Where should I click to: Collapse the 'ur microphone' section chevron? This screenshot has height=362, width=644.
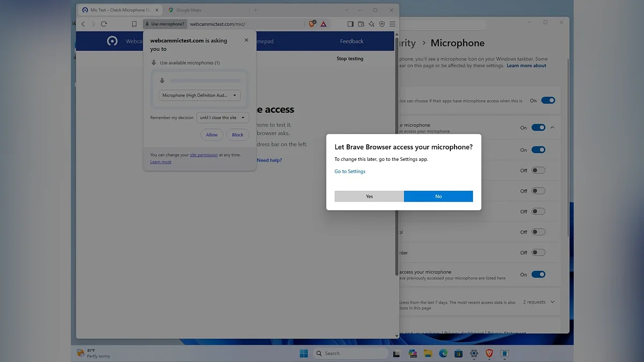click(x=553, y=128)
